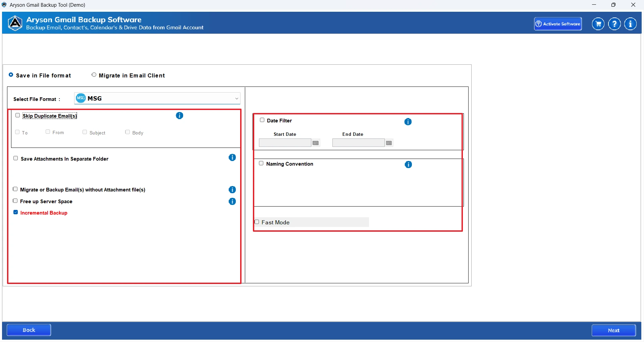Open the Start Date calendar picker
644x342 pixels.
click(x=316, y=143)
